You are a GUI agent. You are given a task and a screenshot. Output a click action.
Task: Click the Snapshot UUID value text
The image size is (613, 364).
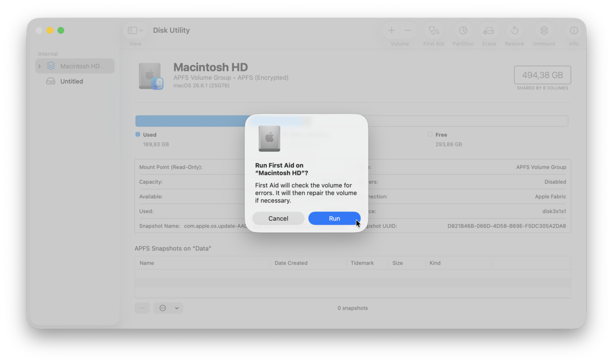point(507,226)
